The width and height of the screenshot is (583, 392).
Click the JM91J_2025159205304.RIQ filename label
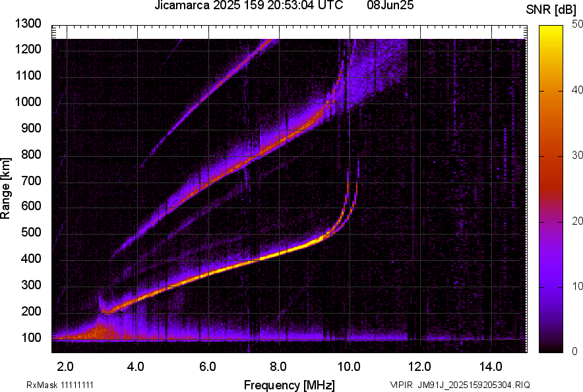474,385
